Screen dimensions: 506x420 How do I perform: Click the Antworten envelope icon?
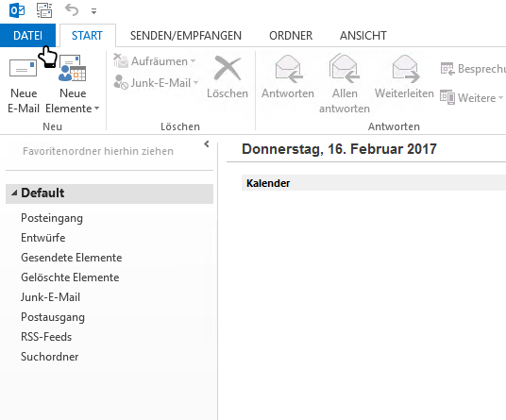click(x=288, y=68)
